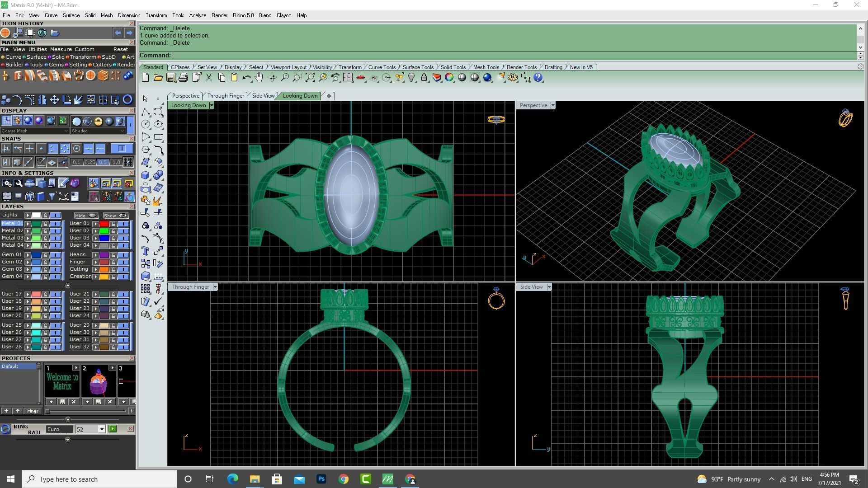The image size is (868, 488).
Task: Click the Zoom Extents icon
Action: (x=310, y=78)
